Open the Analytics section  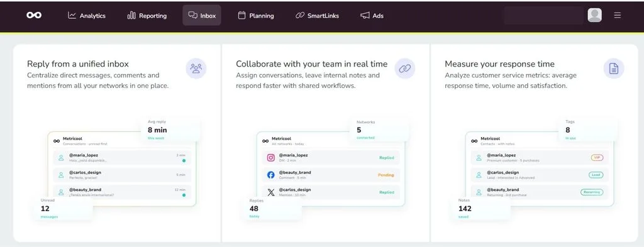click(x=87, y=16)
